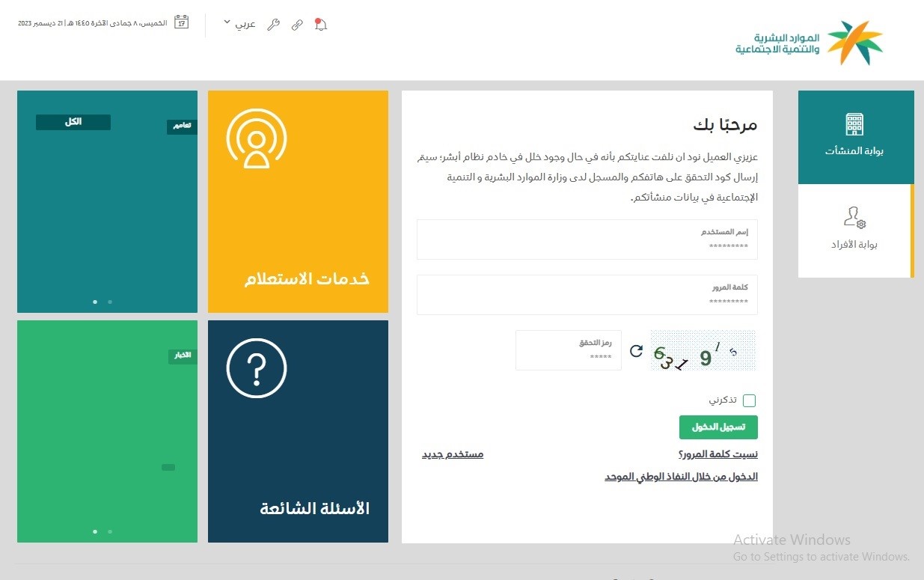Image resolution: width=924 pixels, height=580 pixels.
Task: Focus the إسم المستخدم username field
Action: point(587,239)
